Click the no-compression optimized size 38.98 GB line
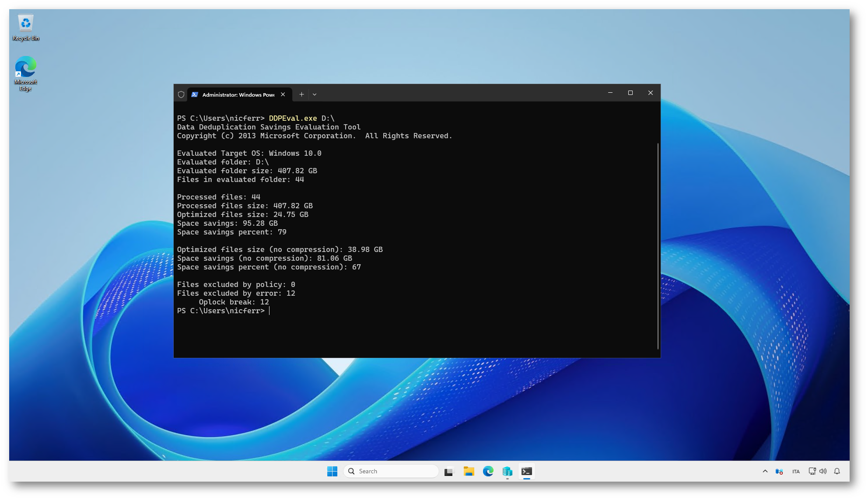The image size is (868, 500). point(280,249)
